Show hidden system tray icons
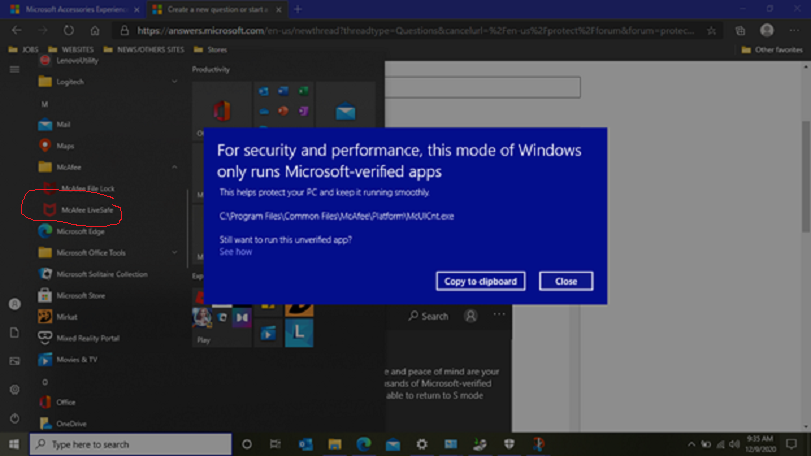Viewport: 811px width, 456px height. point(691,445)
